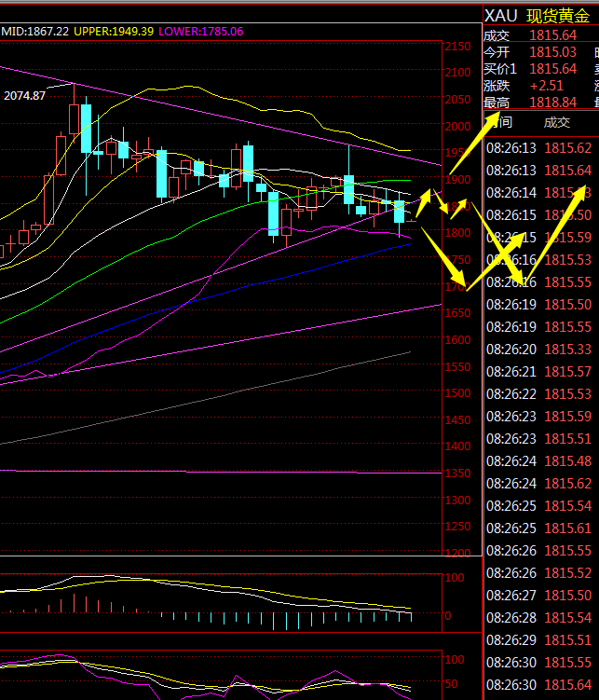Click the 1200 label at price axis bottom

[x=457, y=554]
